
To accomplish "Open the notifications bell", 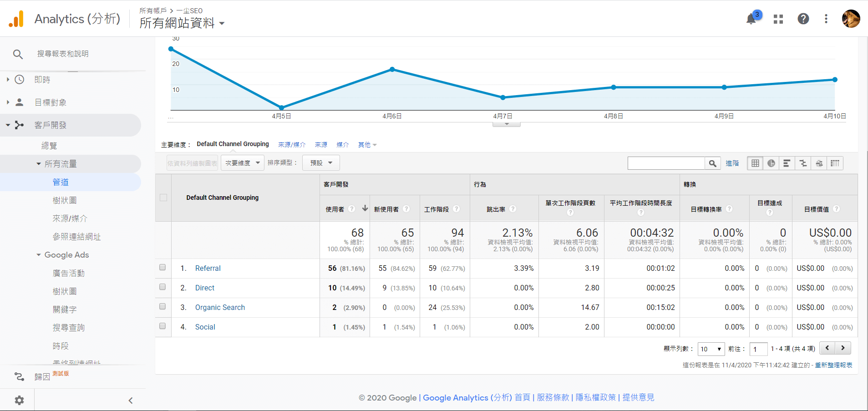I will (x=751, y=19).
